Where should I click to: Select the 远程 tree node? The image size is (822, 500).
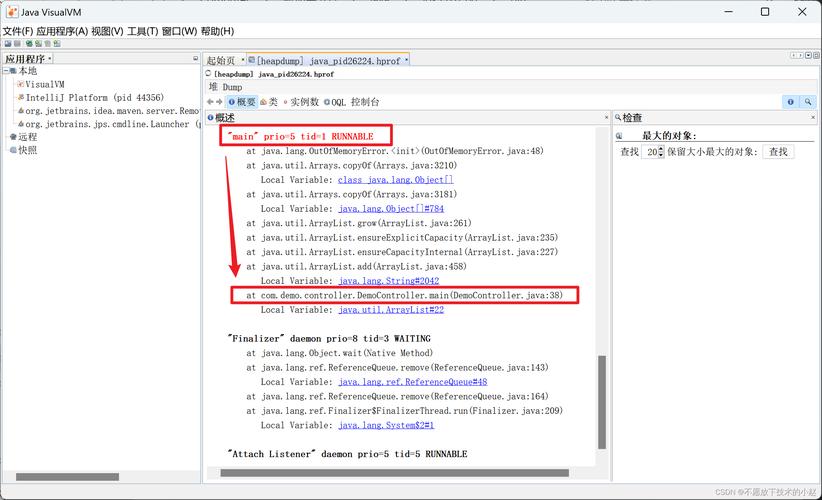tap(24, 137)
